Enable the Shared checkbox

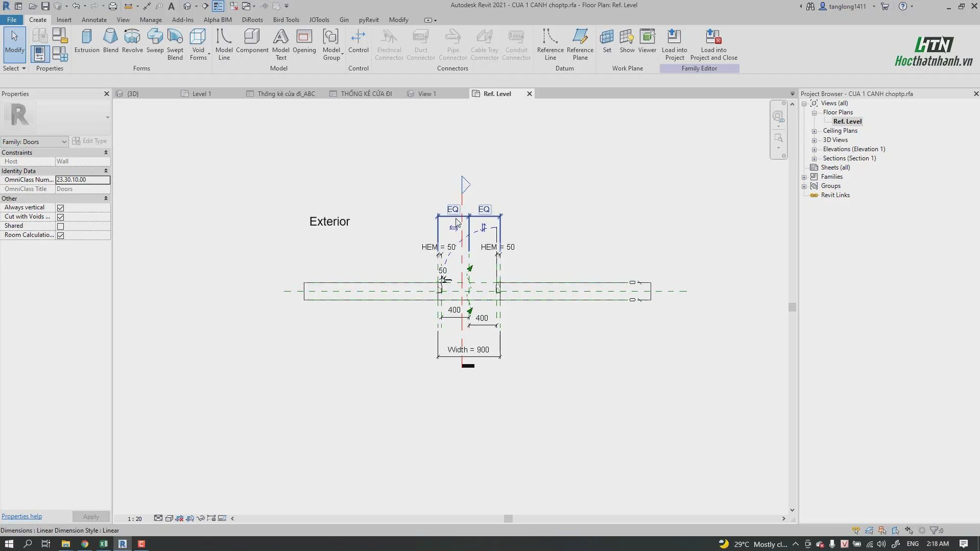tap(60, 226)
